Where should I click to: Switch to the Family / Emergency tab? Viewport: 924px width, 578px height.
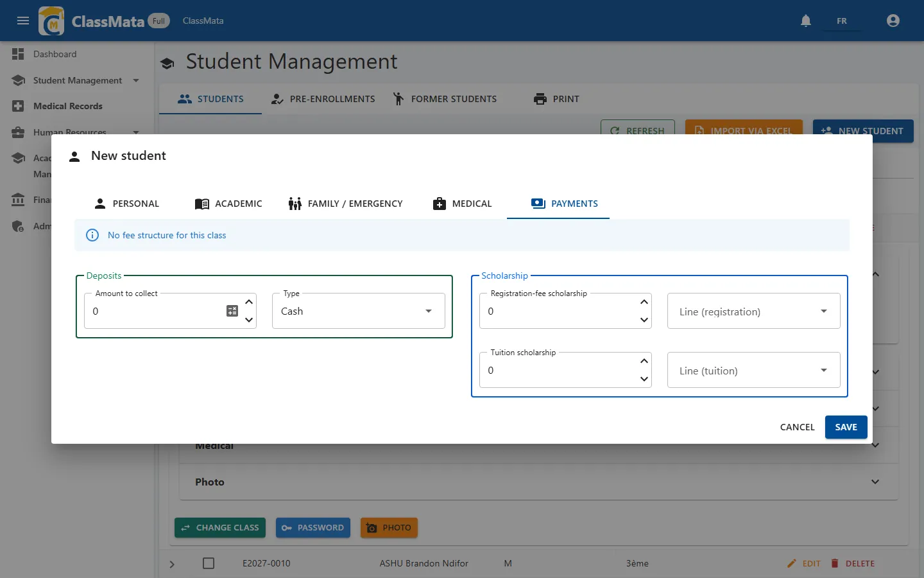click(x=345, y=204)
